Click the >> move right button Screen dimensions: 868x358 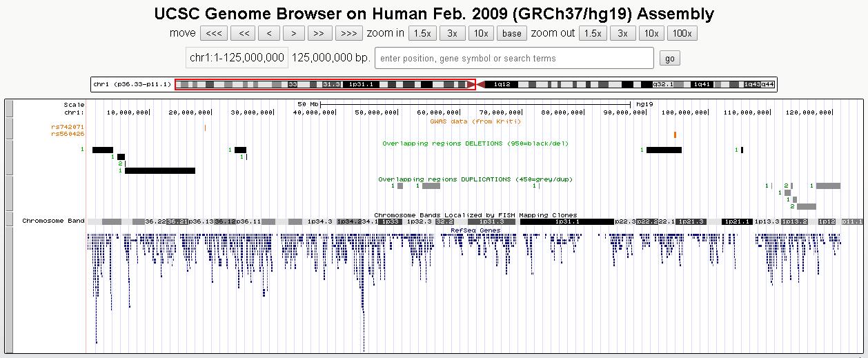(318, 33)
